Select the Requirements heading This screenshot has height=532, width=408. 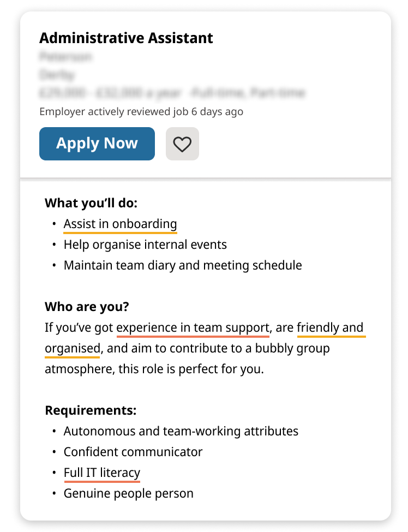coord(91,410)
